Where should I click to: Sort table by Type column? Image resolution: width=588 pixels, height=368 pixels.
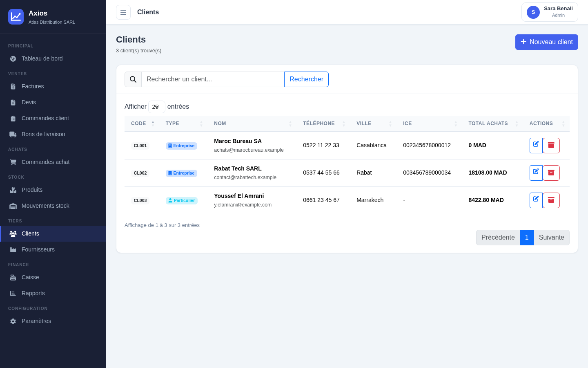183,123
